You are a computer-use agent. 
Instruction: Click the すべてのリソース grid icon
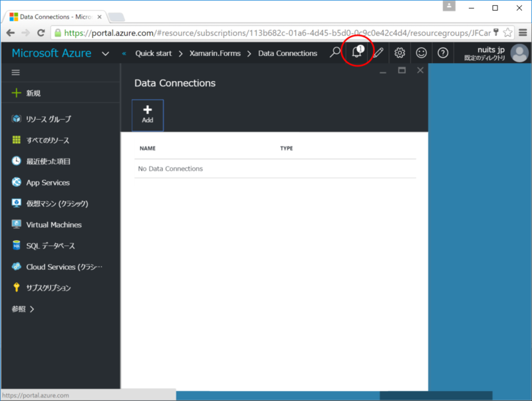point(16,140)
